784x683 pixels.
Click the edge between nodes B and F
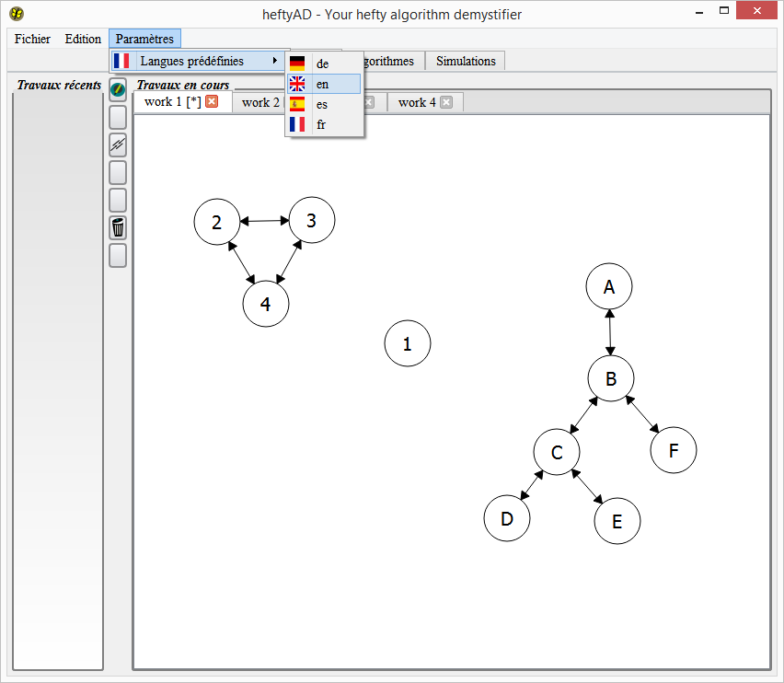642,414
